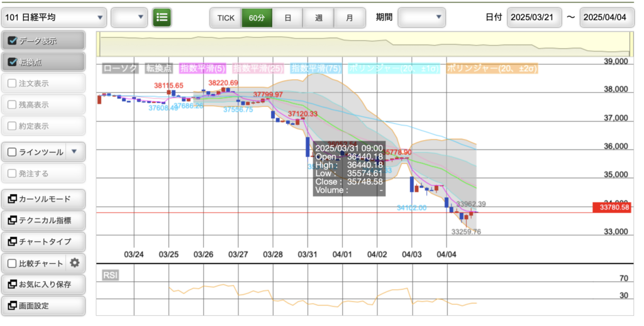Click the 指数平滑(5) legend label
Image resolution: width=644 pixels, height=326 pixels.
click(204, 68)
